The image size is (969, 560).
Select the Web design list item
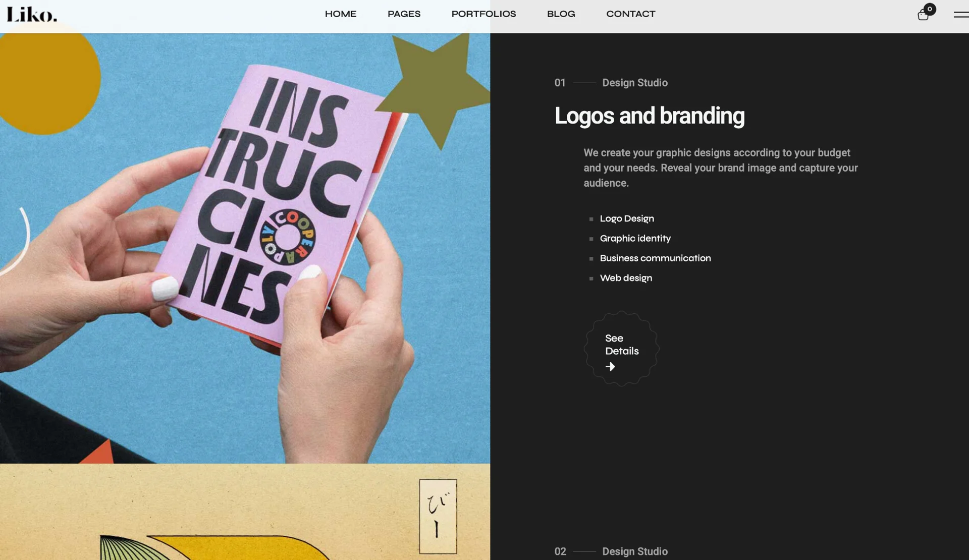pos(625,278)
